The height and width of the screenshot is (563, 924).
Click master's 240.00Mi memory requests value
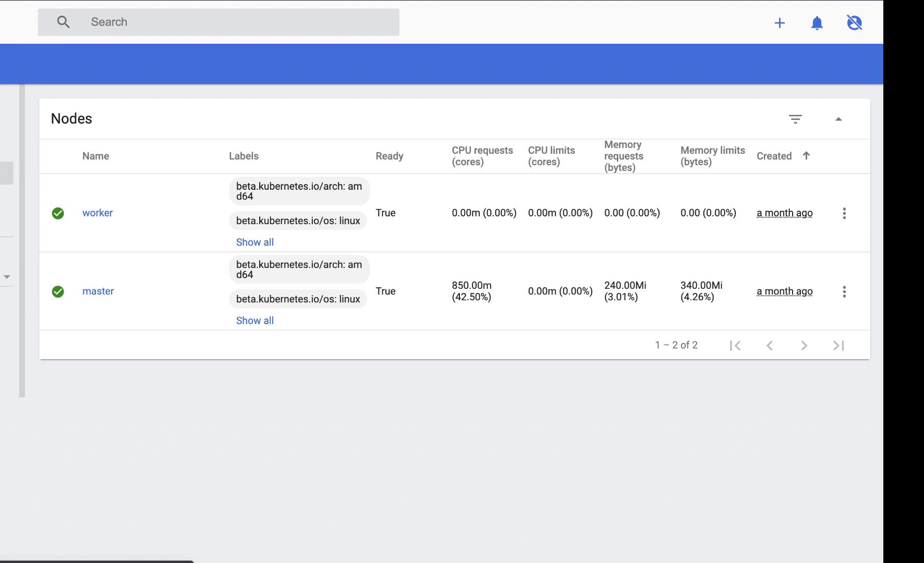pyautogui.click(x=625, y=291)
